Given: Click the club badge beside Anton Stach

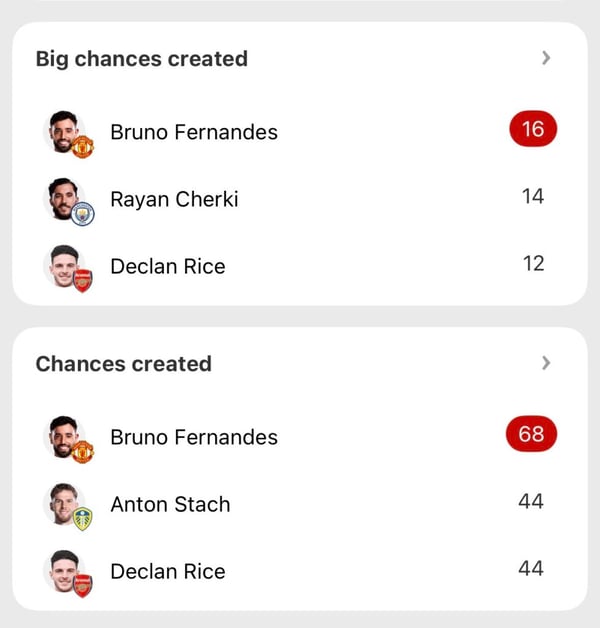Looking at the screenshot, I should click(x=82, y=518).
